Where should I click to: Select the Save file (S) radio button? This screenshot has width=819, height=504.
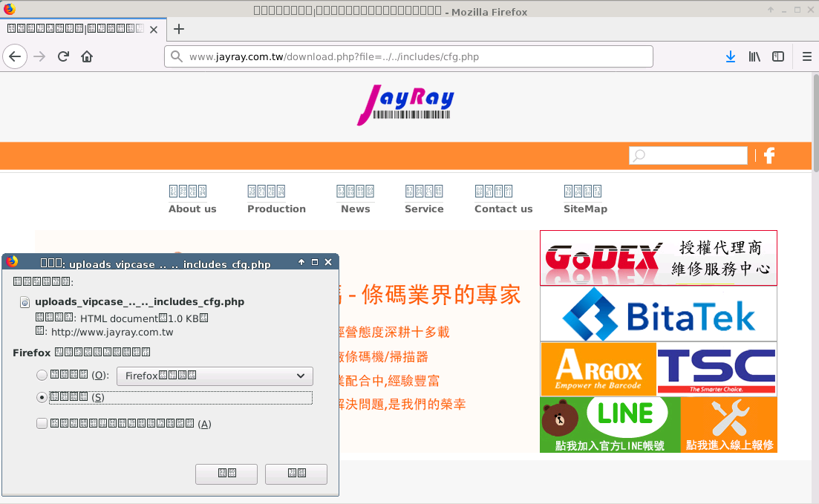point(42,397)
